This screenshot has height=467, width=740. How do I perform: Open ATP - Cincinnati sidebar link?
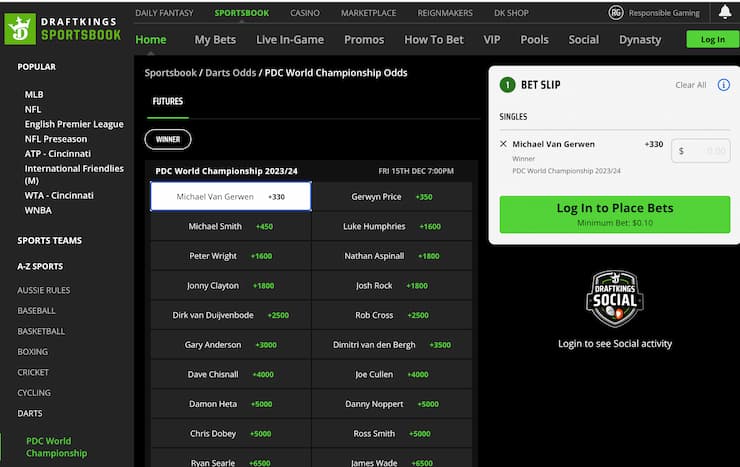58,153
